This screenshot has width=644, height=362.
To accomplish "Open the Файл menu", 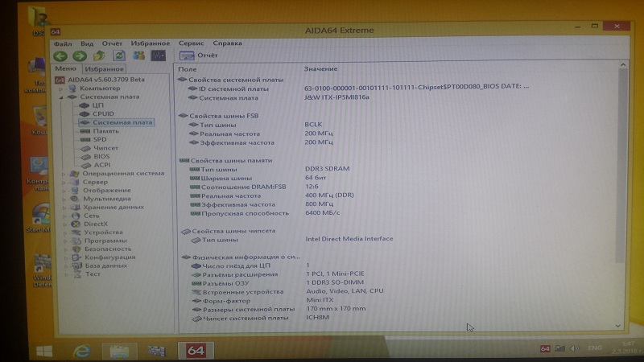I will coord(63,43).
